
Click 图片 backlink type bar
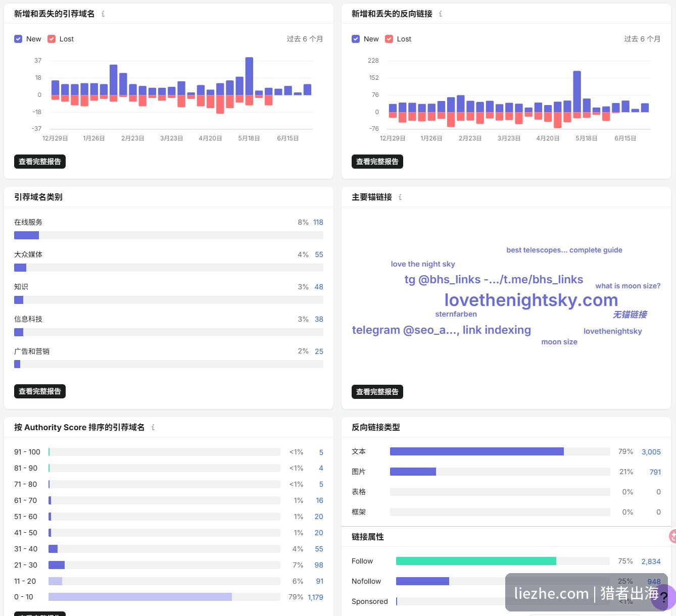[500, 472]
